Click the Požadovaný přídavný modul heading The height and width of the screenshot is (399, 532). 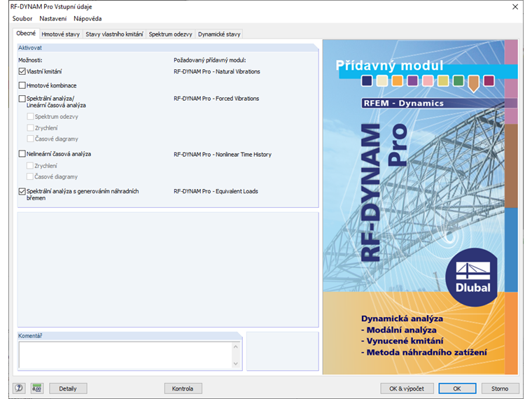coord(210,60)
